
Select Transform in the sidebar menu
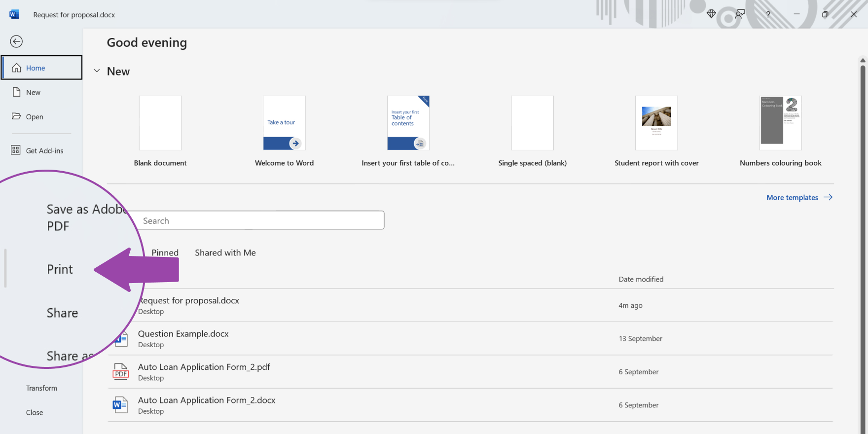[x=41, y=388]
